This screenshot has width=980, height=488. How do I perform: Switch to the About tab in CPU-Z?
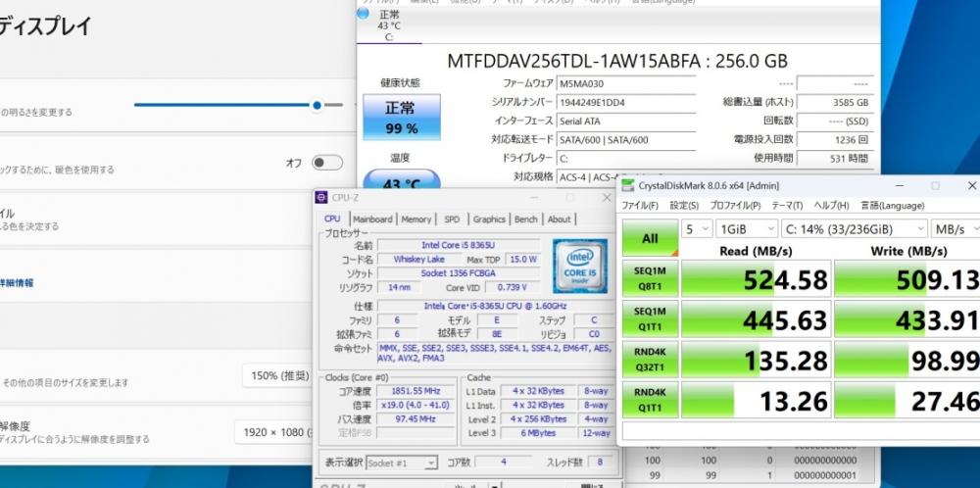click(x=559, y=220)
